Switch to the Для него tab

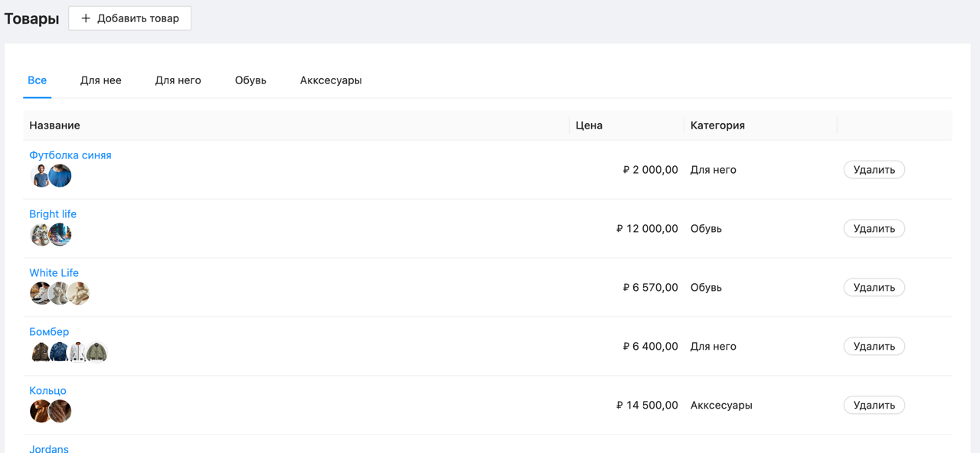pyautogui.click(x=178, y=80)
